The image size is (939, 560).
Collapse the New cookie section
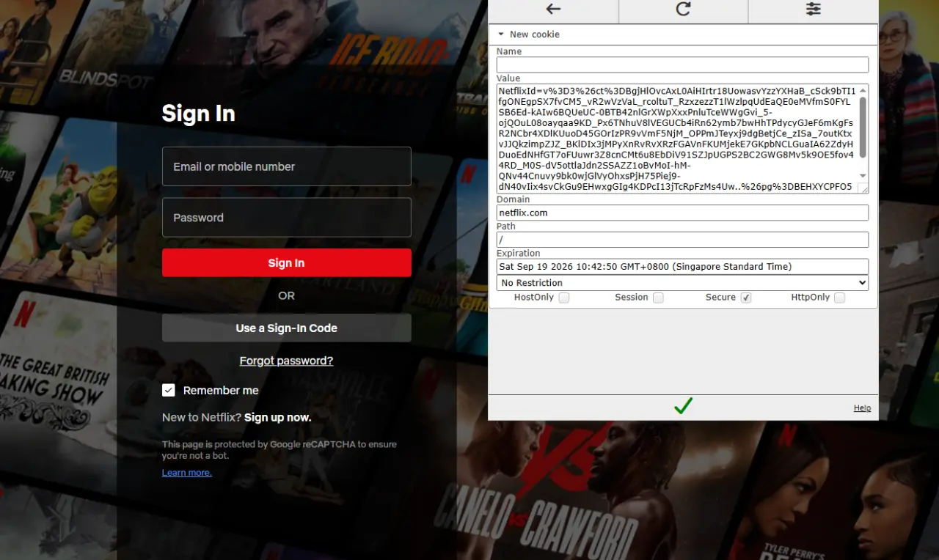[x=501, y=34]
